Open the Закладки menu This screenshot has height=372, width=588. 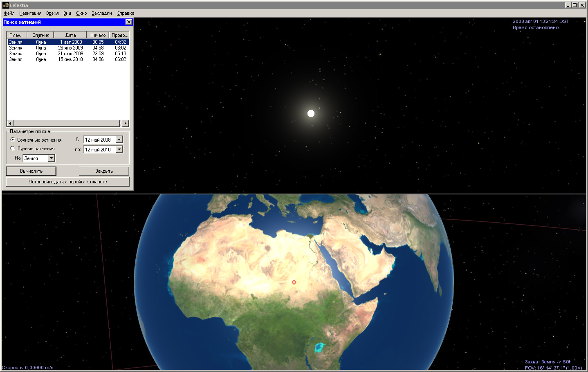click(102, 13)
